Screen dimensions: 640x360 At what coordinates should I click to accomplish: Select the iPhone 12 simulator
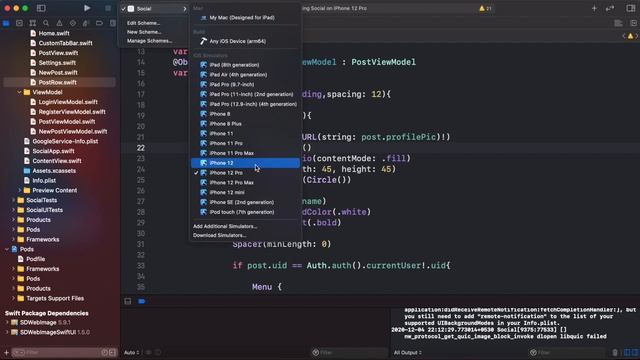click(x=245, y=163)
